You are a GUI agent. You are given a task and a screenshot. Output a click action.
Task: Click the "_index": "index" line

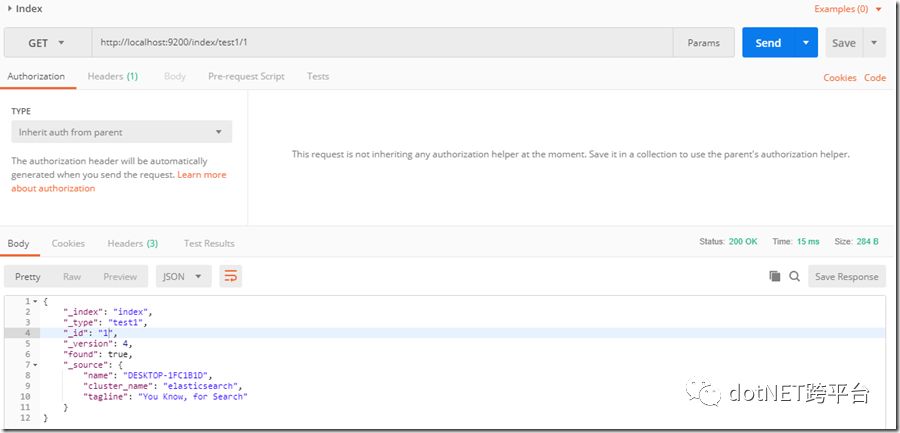(108, 312)
